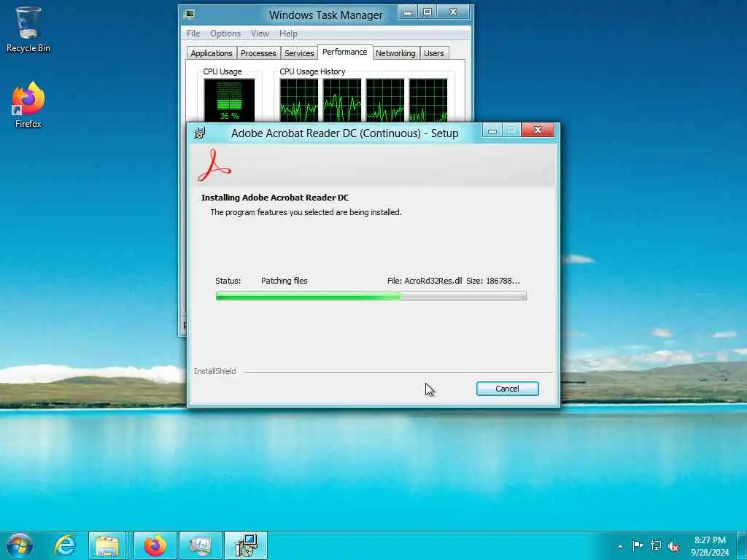Open the File menu in Task Manager
This screenshot has height=560, width=747.
193,34
